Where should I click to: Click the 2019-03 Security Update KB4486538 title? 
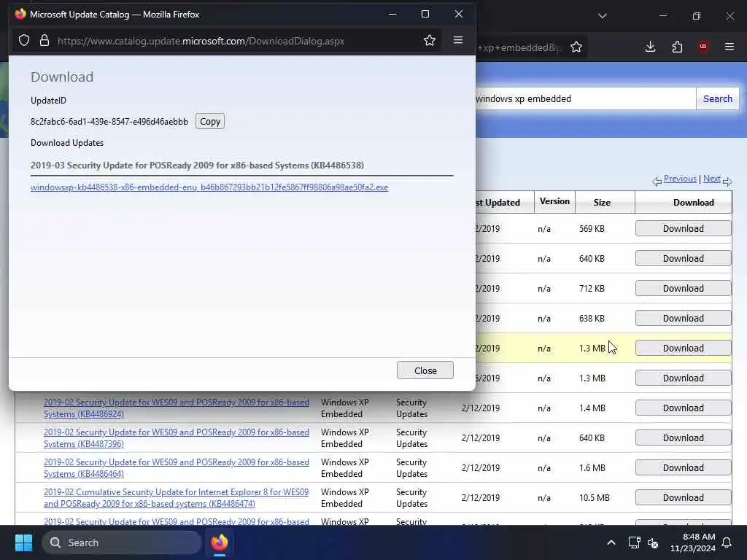(197, 166)
